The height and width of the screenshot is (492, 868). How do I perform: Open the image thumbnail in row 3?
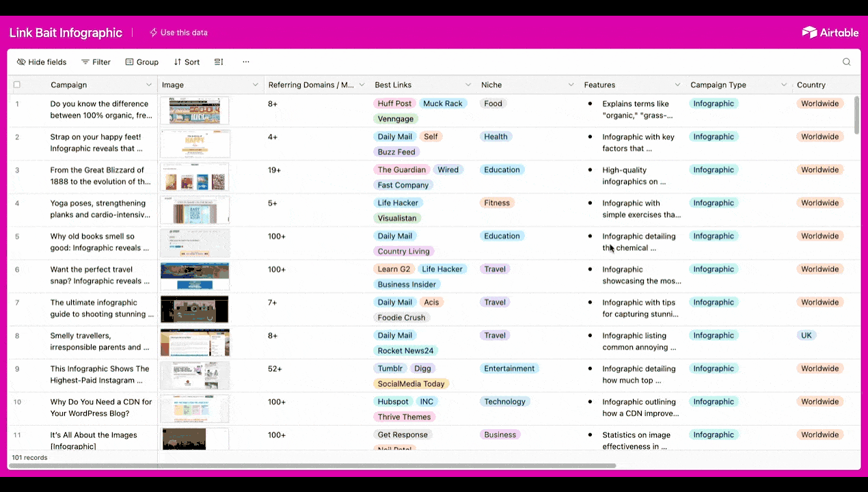coord(195,177)
